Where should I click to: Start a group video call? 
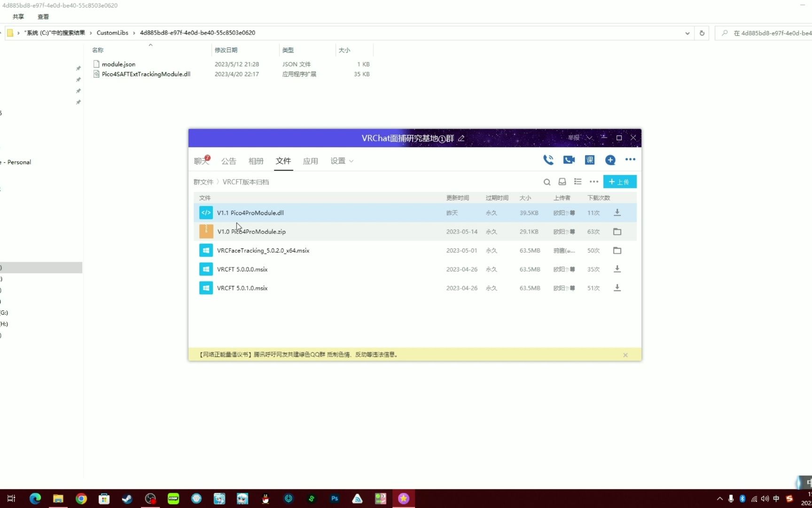[569, 160]
